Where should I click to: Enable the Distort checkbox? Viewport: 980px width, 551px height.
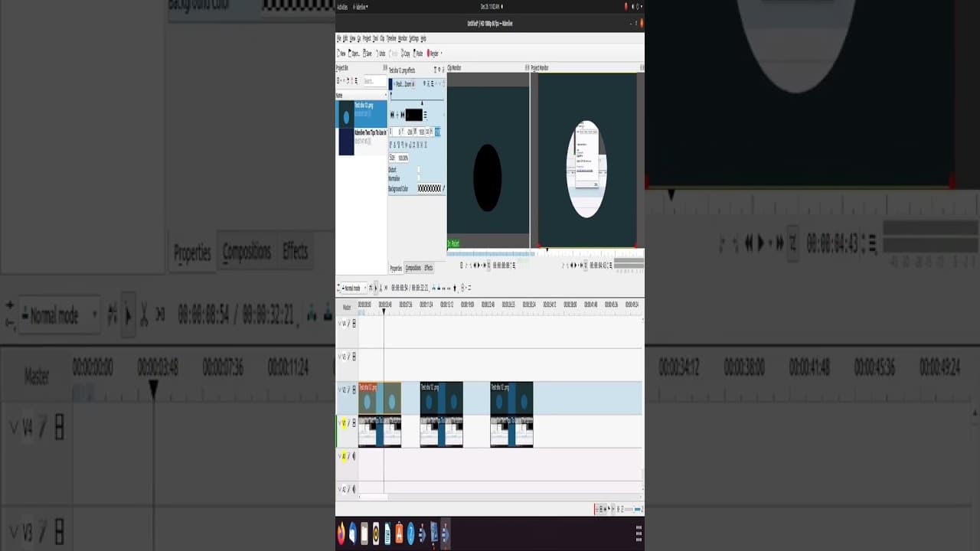[x=418, y=170]
